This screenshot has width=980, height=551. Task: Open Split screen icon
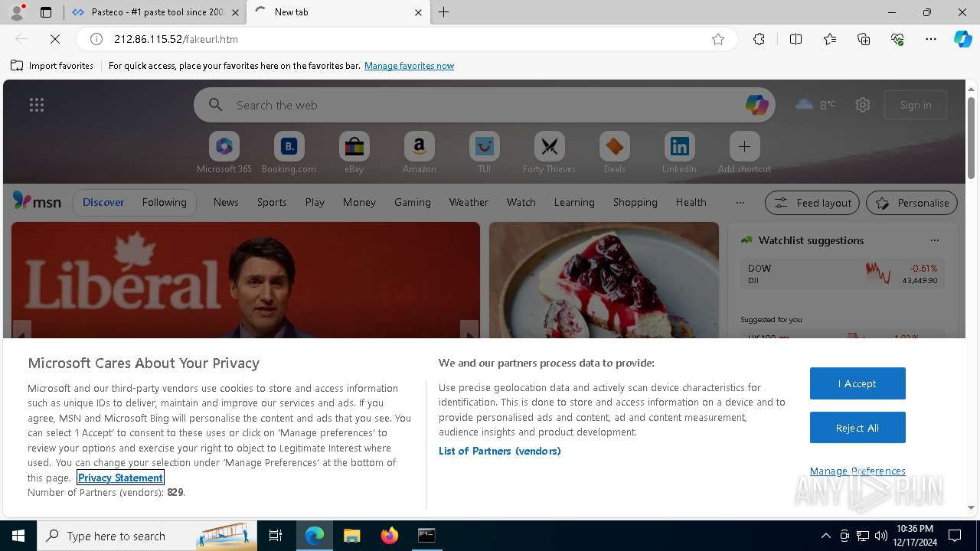[795, 39]
